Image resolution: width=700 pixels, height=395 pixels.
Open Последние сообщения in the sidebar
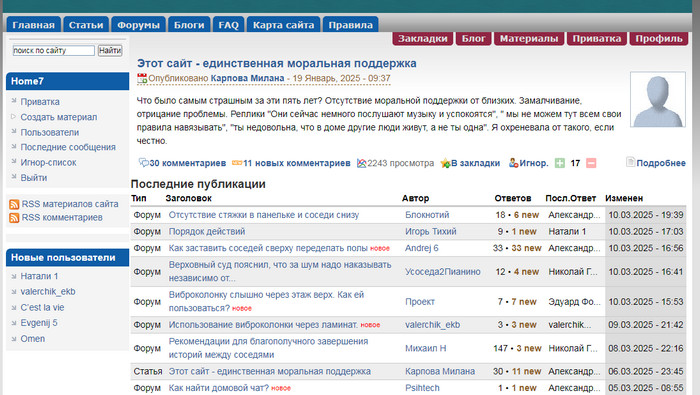(68, 147)
